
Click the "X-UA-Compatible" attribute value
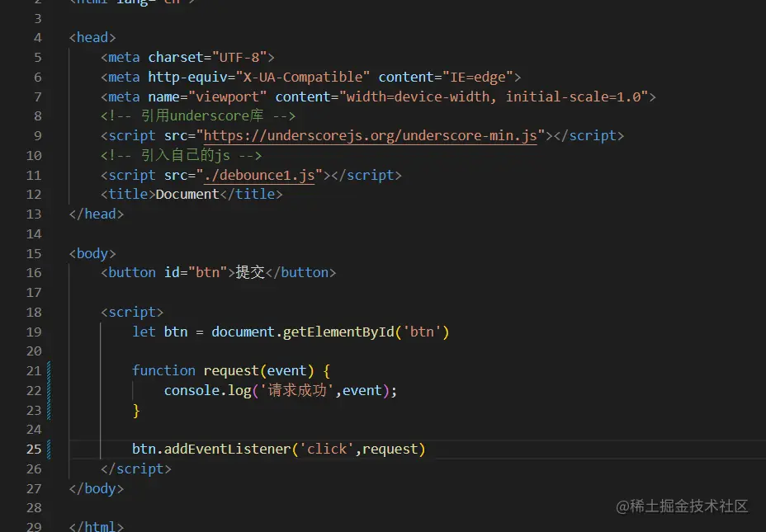click(303, 77)
